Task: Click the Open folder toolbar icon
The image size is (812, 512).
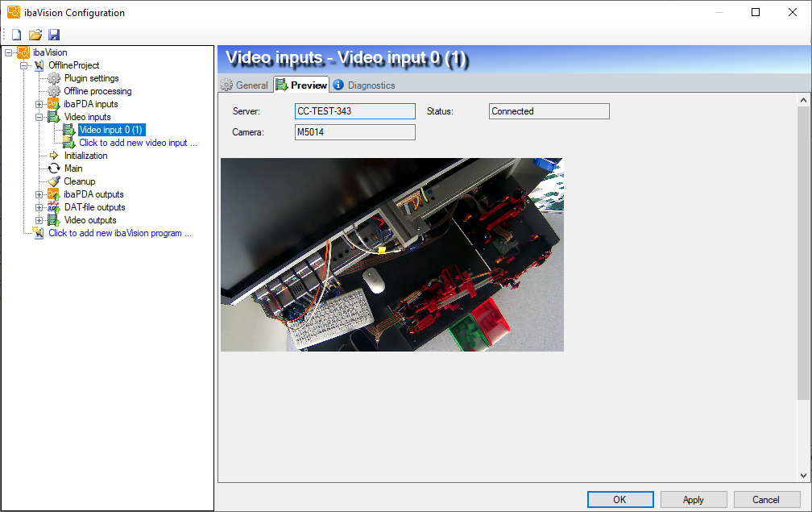Action: click(35, 35)
